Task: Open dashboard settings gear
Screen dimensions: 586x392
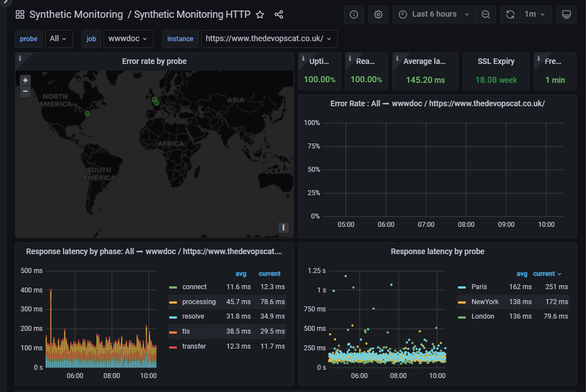Action: pyautogui.click(x=378, y=14)
